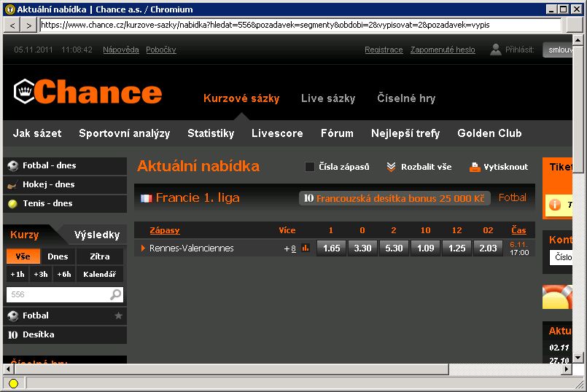Expand the Rennes-Valenciennes match row arrow
Screen dimensions: 587x392
[x=143, y=248]
